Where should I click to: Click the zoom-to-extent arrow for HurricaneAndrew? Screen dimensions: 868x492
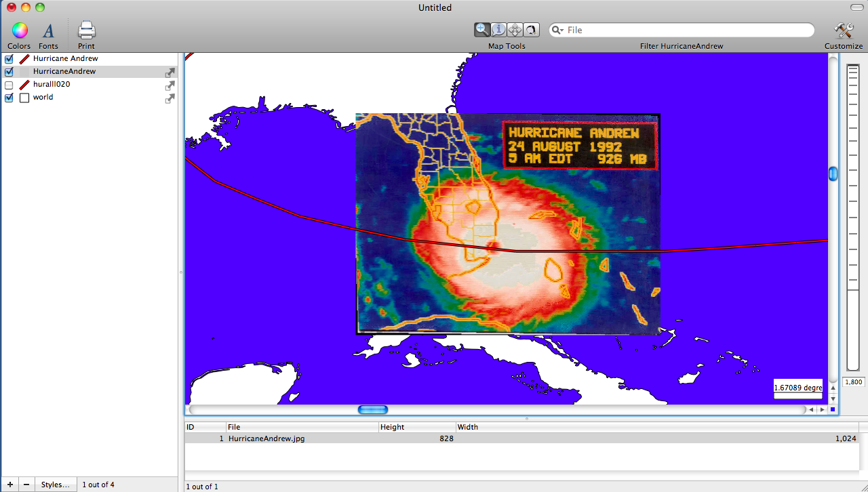click(x=170, y=73)
